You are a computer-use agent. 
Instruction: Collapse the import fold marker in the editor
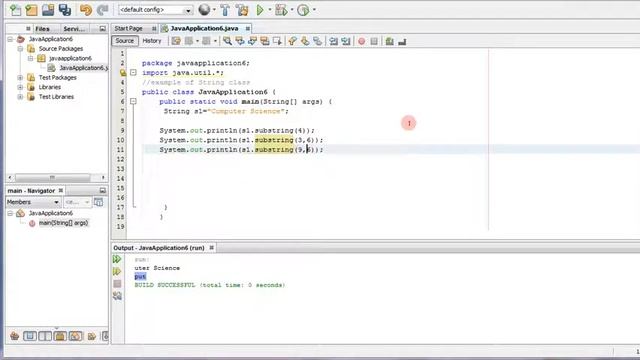pos(133,73)
